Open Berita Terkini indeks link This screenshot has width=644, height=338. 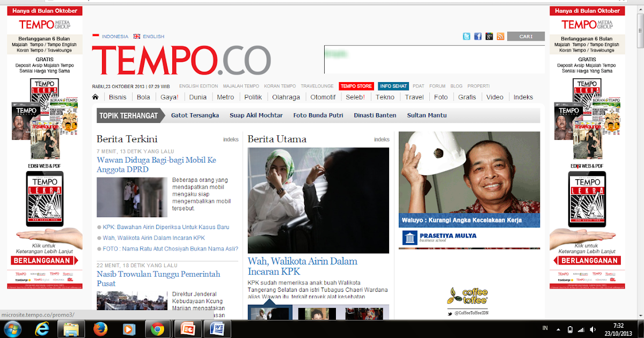point(231,139)
